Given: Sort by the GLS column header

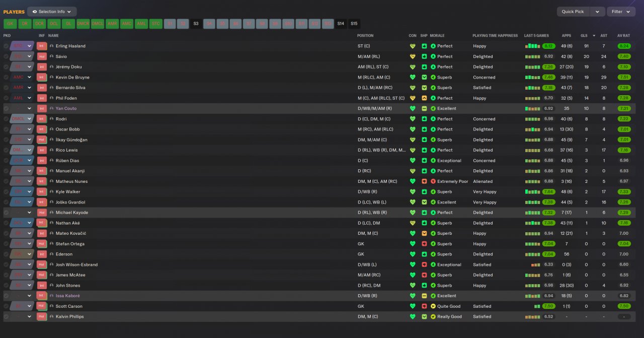Looking at the screenshot, I should click(584, 36).
